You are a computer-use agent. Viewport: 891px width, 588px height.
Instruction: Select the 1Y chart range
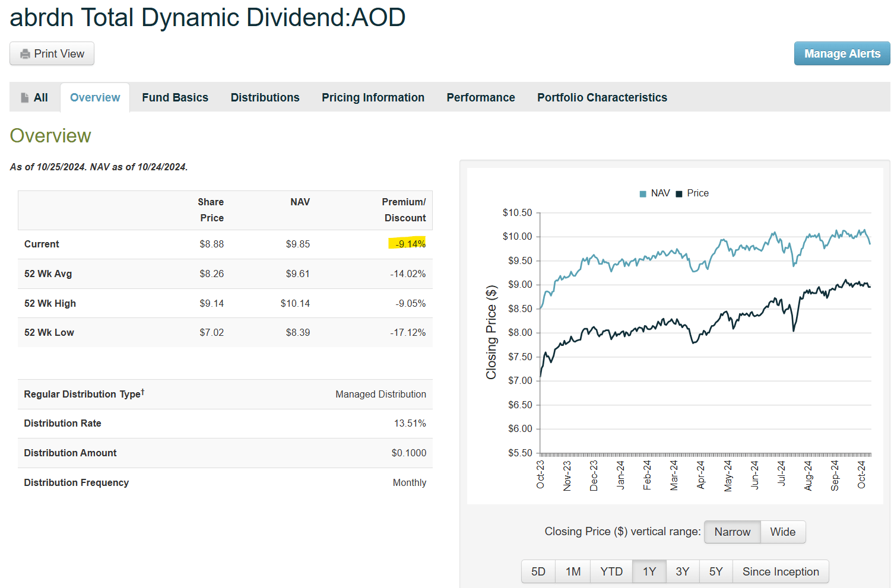pos(649,571)
